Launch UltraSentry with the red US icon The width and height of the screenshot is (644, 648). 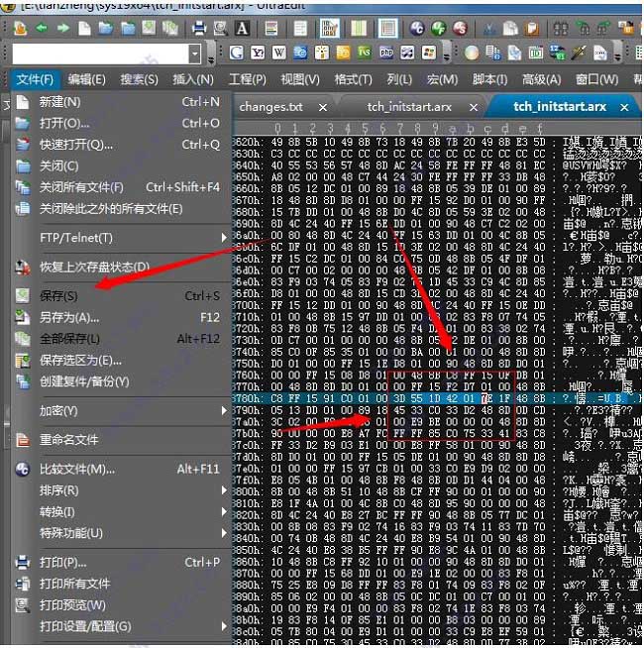click(x=460, y=28)
